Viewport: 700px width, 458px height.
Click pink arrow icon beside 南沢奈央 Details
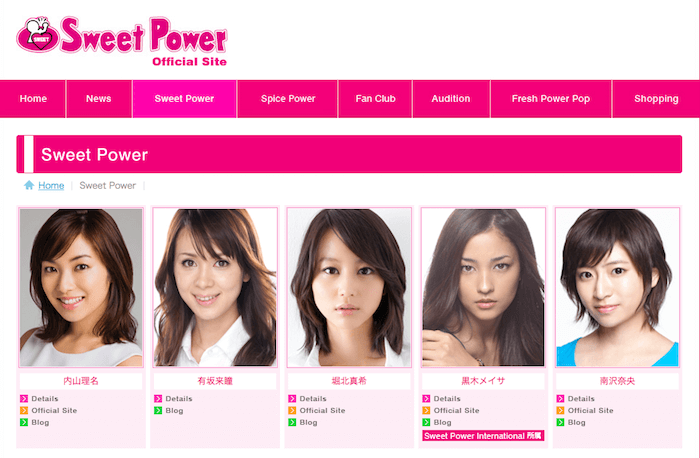point(560,399)
